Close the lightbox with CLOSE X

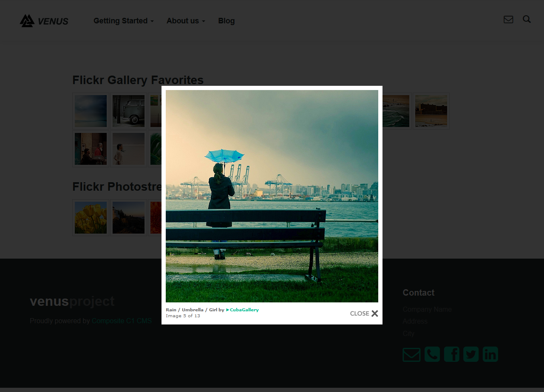click(364, 313)
